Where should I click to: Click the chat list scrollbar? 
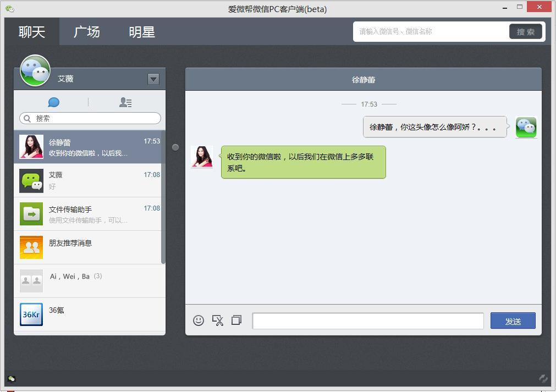(163, 197)
